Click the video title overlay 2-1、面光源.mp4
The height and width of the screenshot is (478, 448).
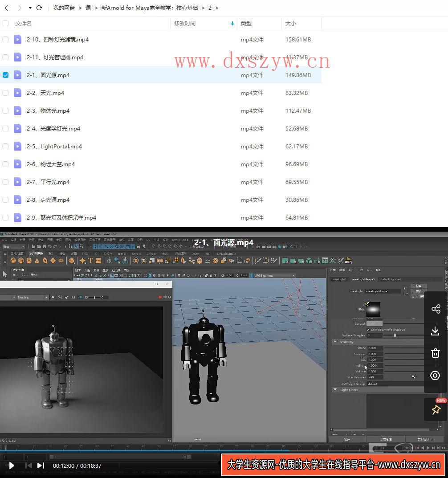pyautogui.click(x=224, y=243)
